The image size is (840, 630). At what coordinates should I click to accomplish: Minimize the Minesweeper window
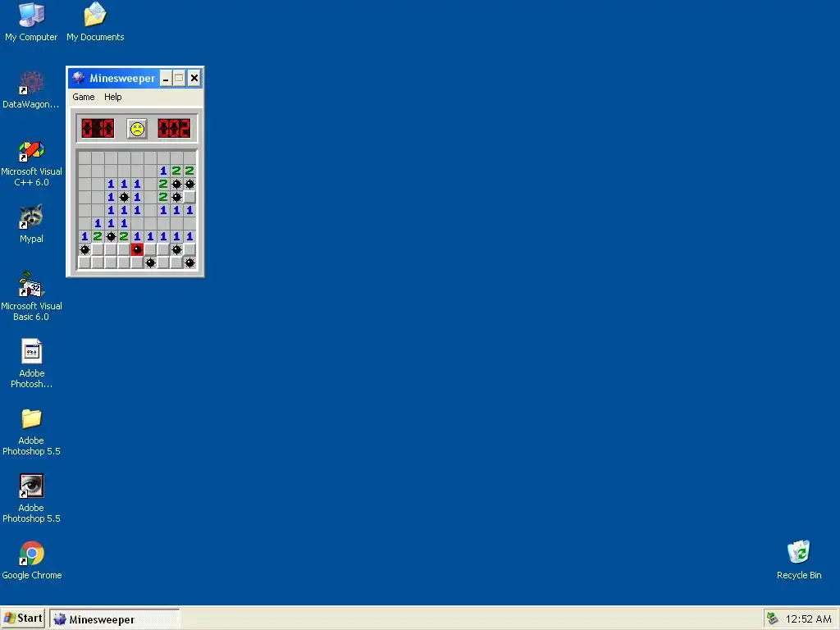(x=166, y=78)
